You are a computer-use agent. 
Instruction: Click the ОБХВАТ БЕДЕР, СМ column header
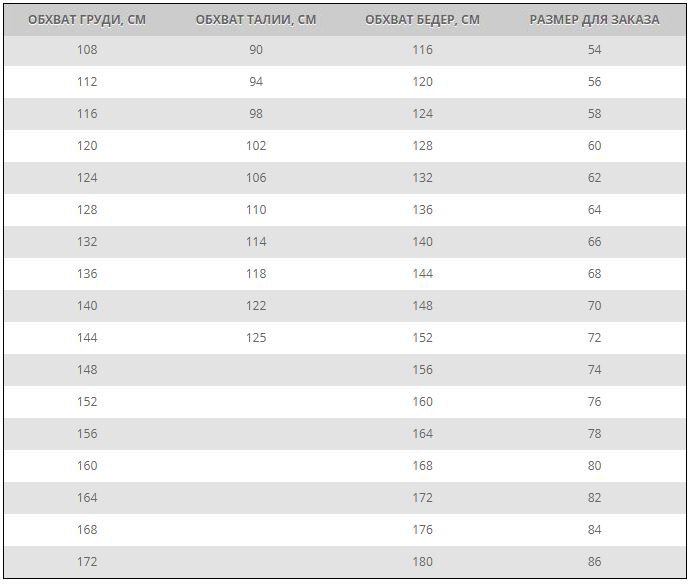[422, 20]
